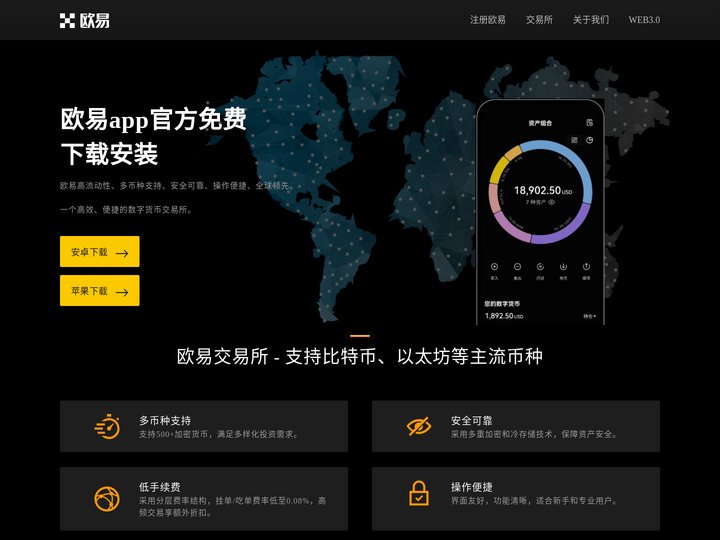720x540 pixels.
Task: Tap the pie chart icon in phone mockup
Action: tap(590, 140)
